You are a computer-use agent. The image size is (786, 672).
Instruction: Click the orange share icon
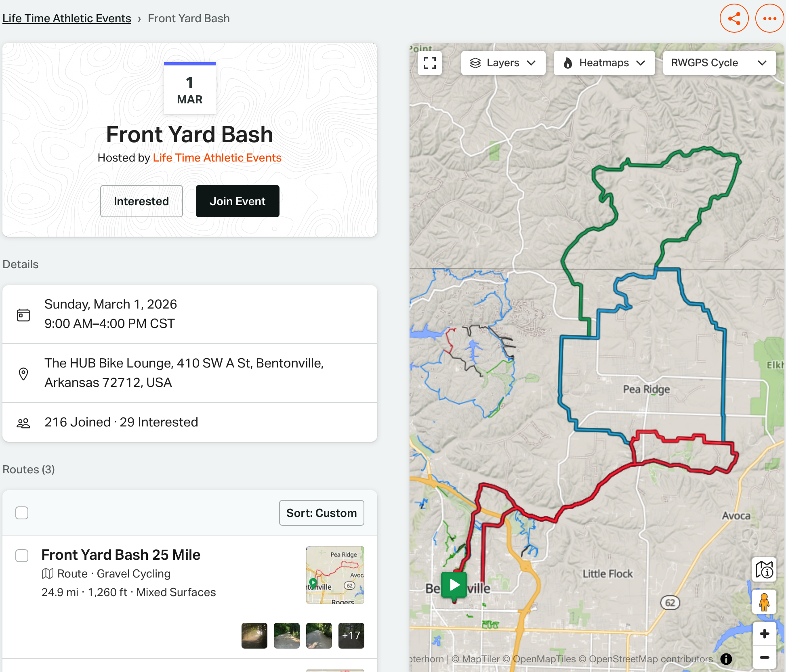(734, 19)
